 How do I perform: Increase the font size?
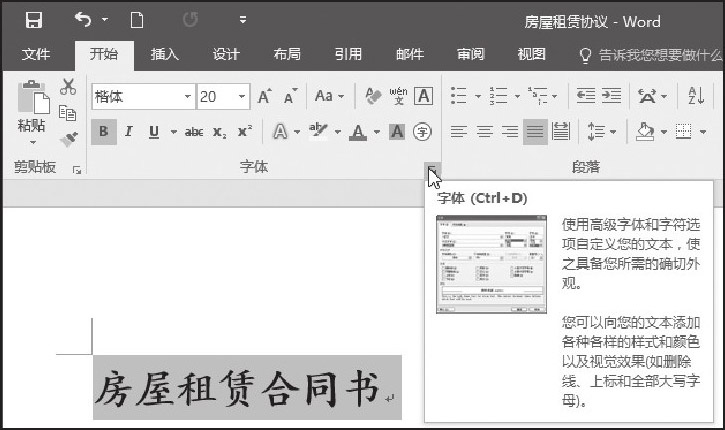264,96
